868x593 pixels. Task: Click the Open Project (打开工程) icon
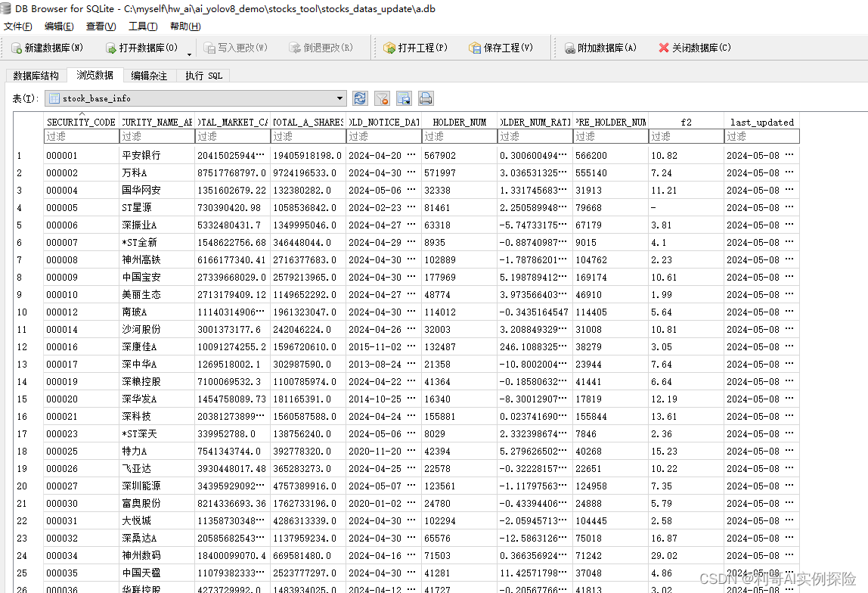[389, 48]
